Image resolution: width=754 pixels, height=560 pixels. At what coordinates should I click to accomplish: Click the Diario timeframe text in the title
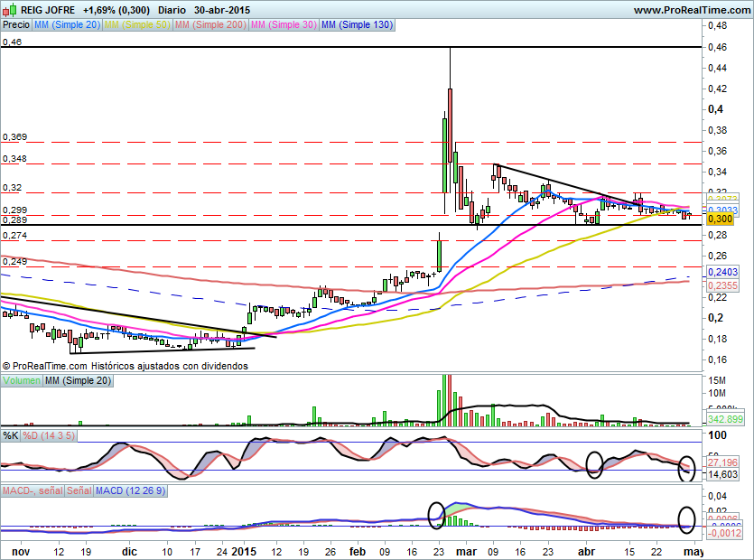click(173, 10)
